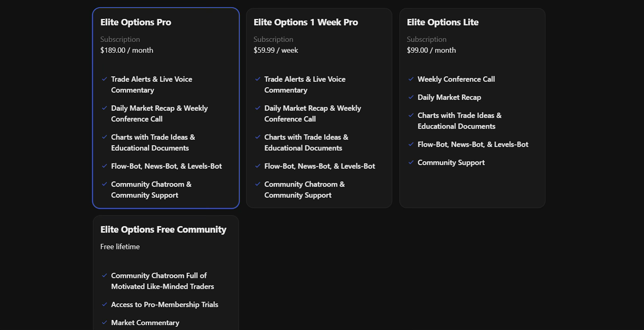
Task: Click the checkmark beside "Community Chatroom Full of Motivated Like-Minded Traders"
Action: (x=105, y=276)
